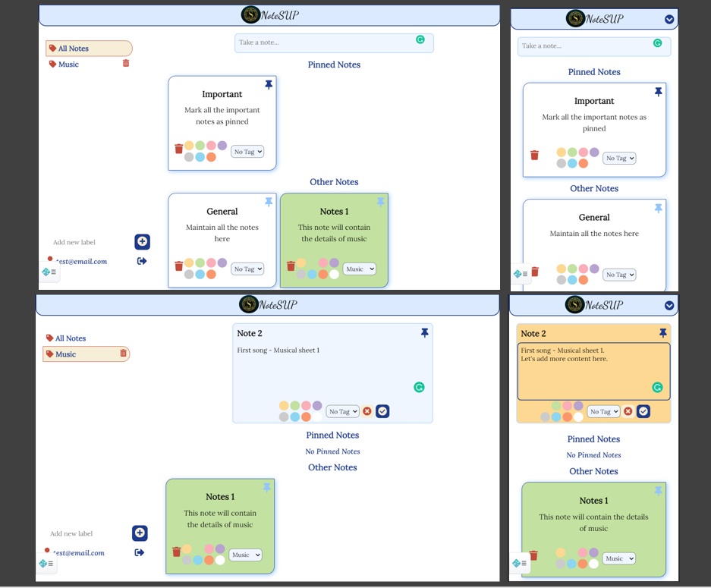Image resolution: width=711 pixels, height=588 pixels.
Task: Open Music tag dropdown on Notes 1 beside General
Action: tap(359, 269)
